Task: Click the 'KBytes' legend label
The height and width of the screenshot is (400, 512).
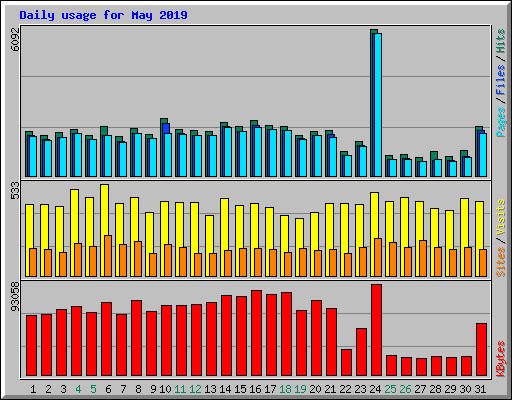Action: click(501, 359)
